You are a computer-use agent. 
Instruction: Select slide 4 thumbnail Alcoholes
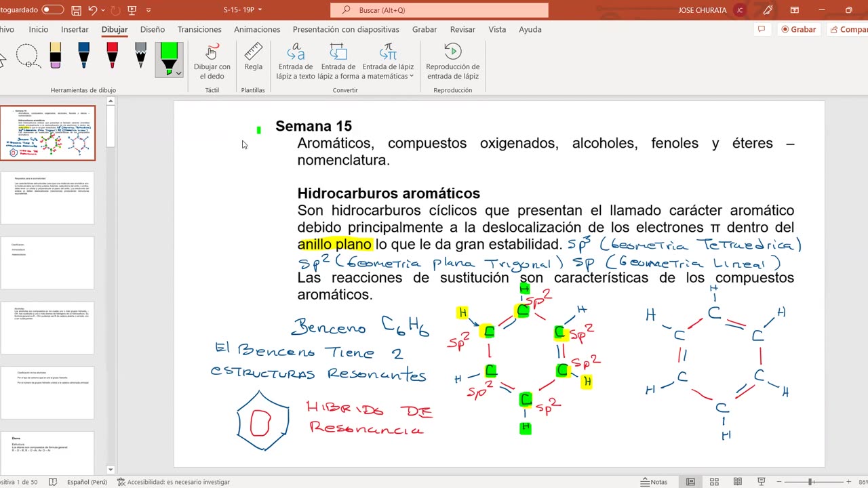click(x=47, y=328)
